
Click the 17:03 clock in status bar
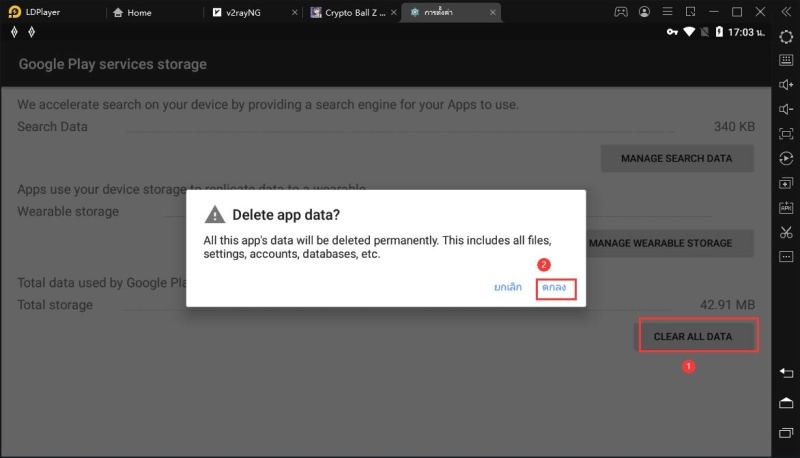click(746, 33)
